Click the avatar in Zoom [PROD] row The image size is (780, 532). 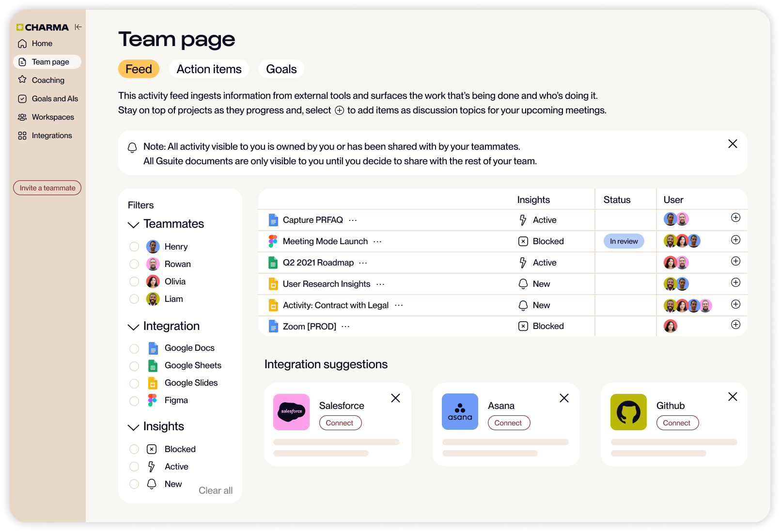point(671,326)
